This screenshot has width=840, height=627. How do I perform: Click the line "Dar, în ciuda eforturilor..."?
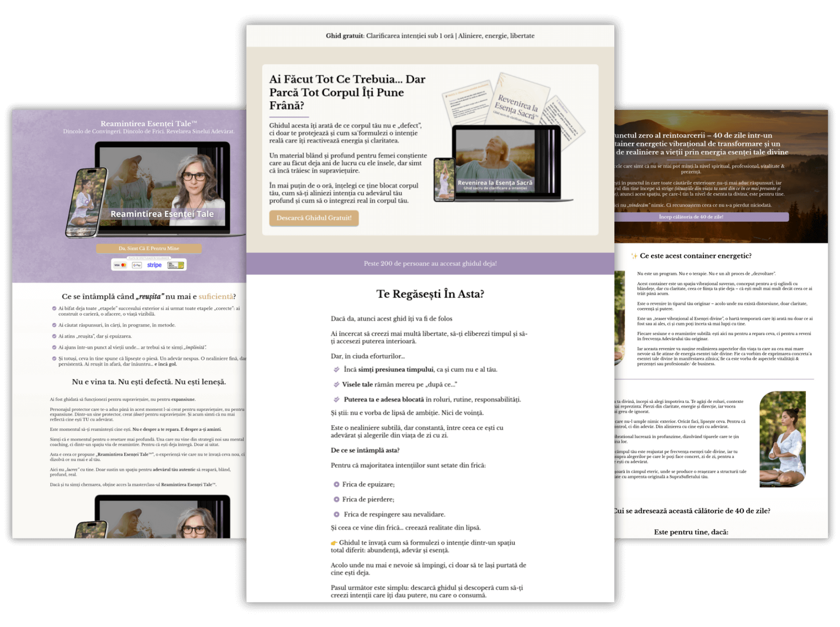368,356
